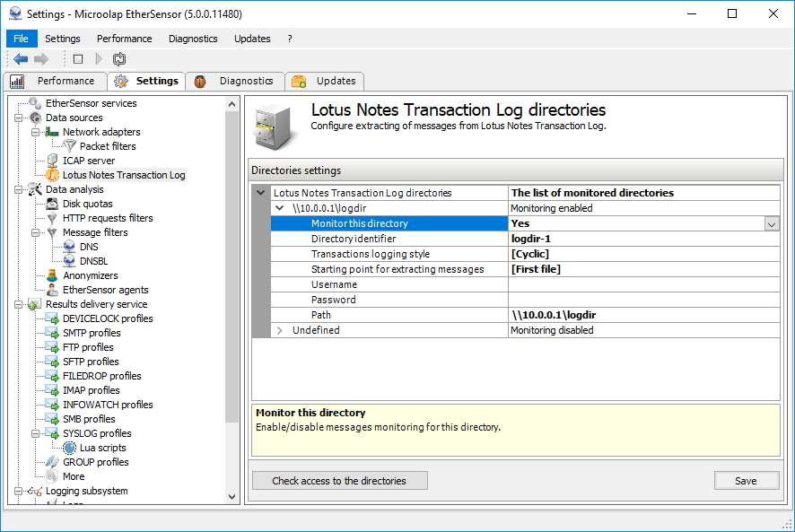The width and height of the screenshot is (795, 532).
Task: Collapse the Message filters tree node
Action: (x=36, y=232)
